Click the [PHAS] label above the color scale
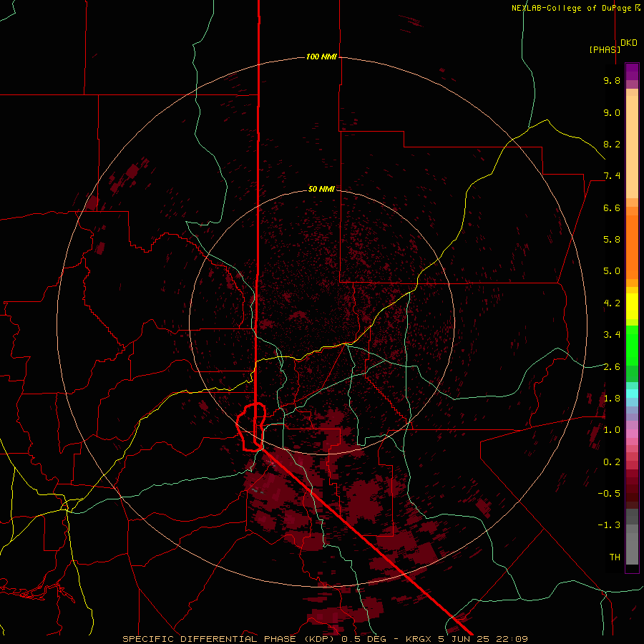644x644 pixels. click(605, 49)
